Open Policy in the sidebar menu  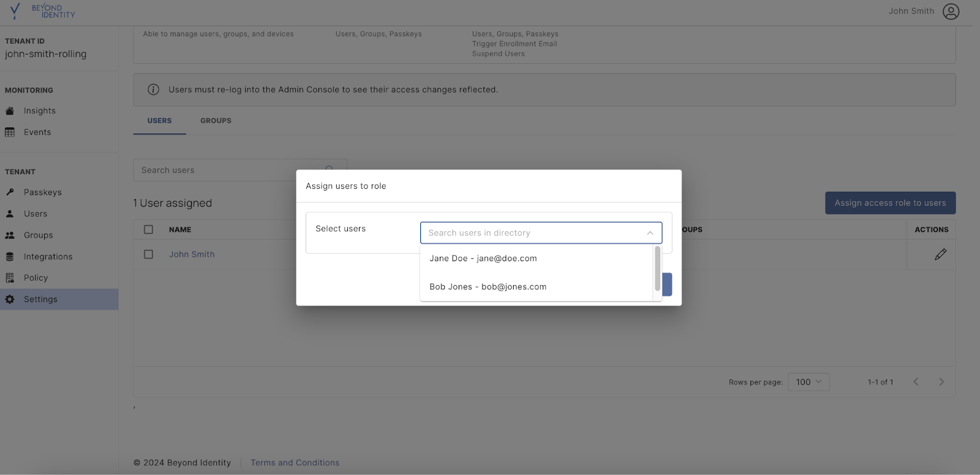(x=36, y=278)
